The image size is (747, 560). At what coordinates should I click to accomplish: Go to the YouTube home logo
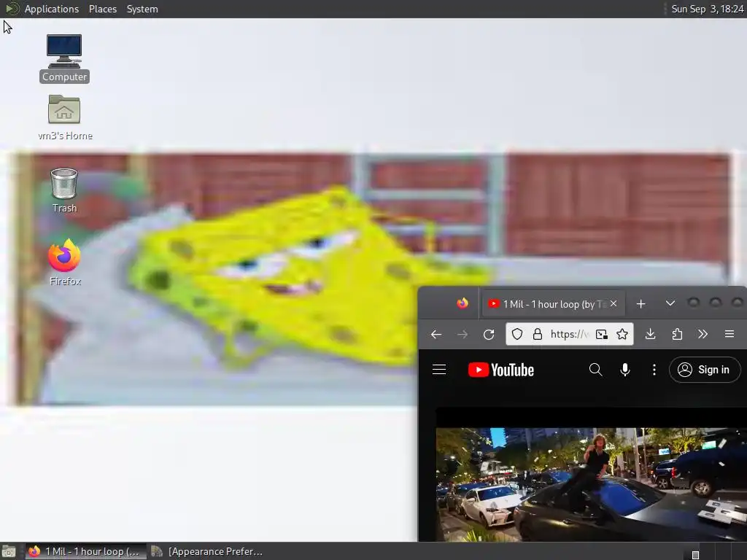pos(501,370)
